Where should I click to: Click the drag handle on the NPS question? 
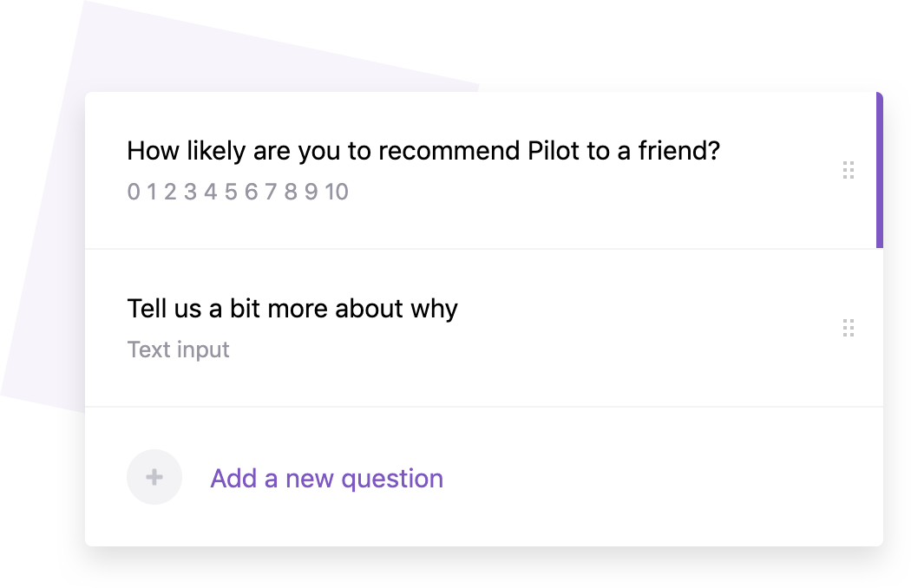tap(849, 170)
